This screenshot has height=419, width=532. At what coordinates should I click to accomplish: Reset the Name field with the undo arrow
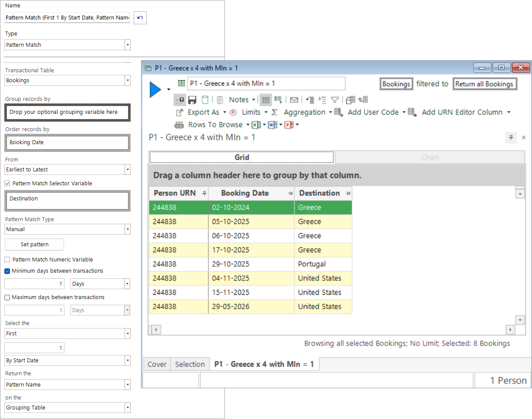(x=140, y=18)
